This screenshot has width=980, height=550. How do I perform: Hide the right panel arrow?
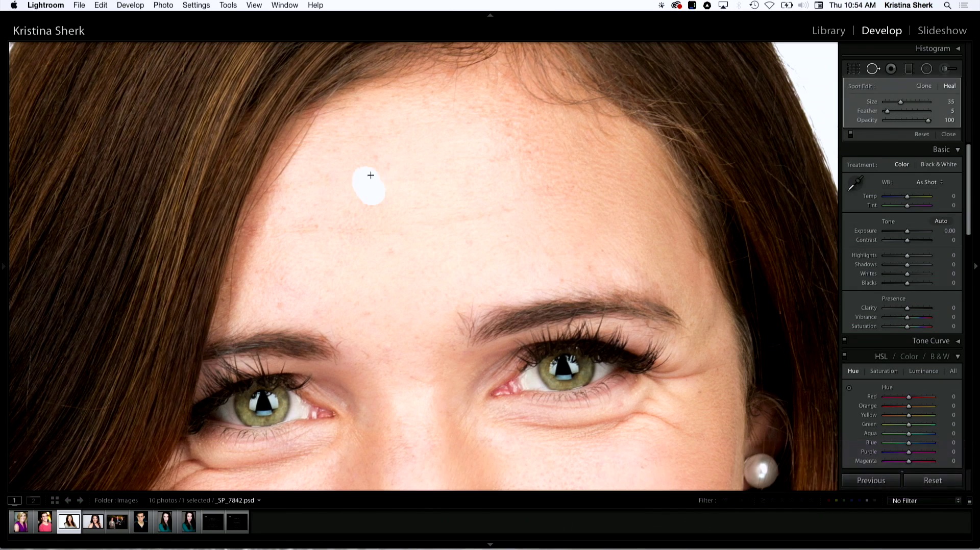976,266
